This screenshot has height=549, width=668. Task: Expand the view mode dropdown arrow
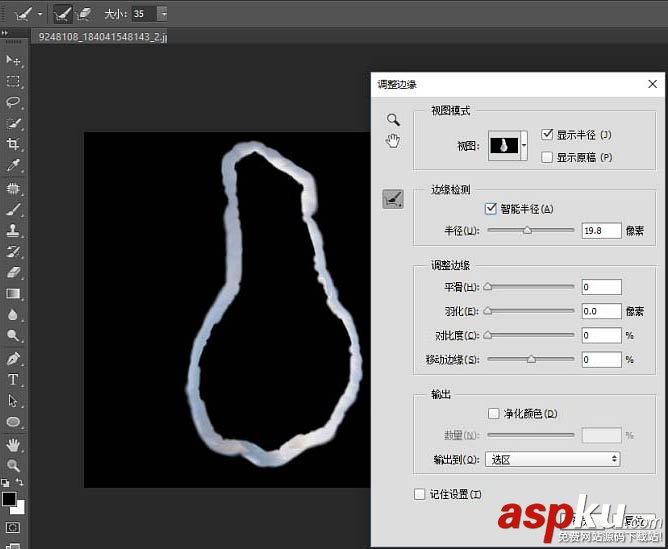[524, 145]
